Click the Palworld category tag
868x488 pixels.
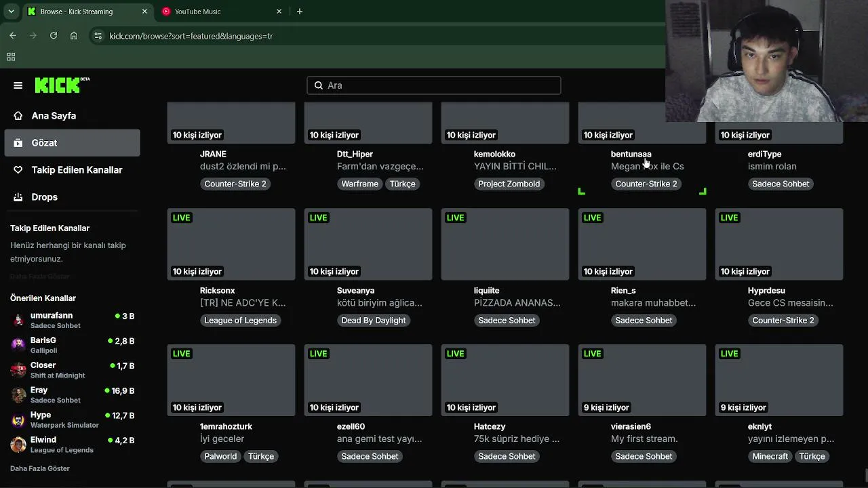[x=220, y=456]
